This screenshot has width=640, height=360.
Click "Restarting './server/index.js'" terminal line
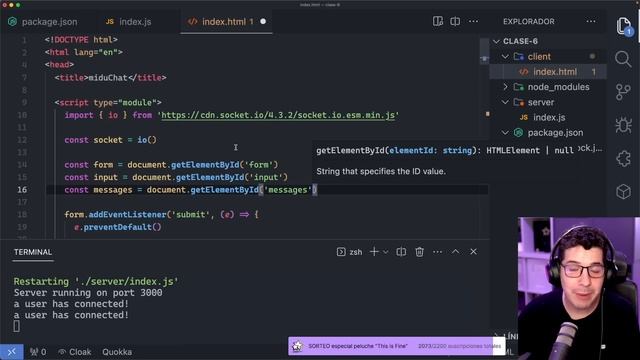click(96, 282)
